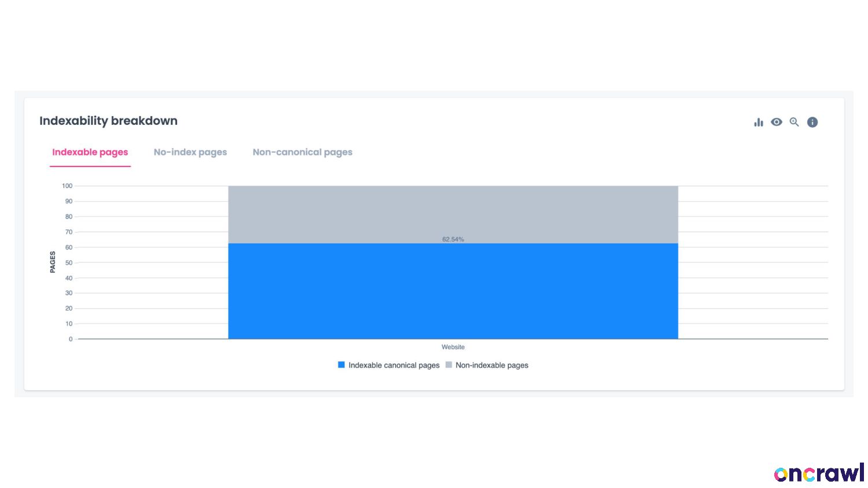868x488 pixels.
Task: Click the 50 tick on y-axis
Action: (x=69, y=263)
